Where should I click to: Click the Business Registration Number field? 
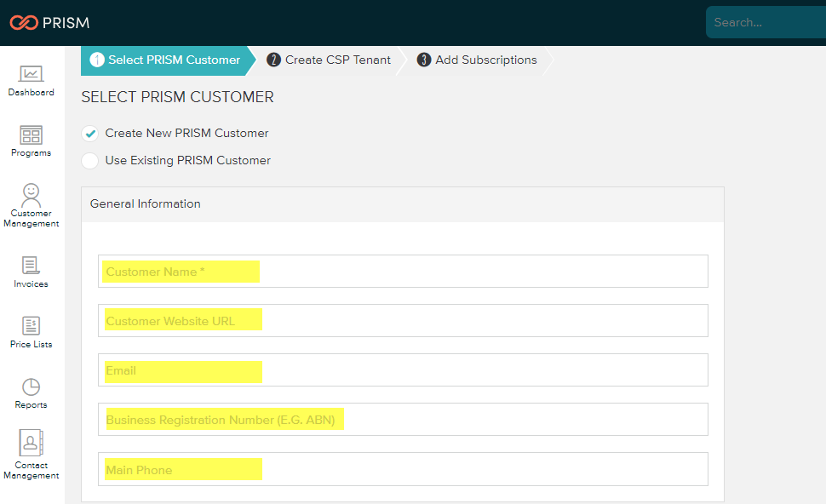coord(403,420)
